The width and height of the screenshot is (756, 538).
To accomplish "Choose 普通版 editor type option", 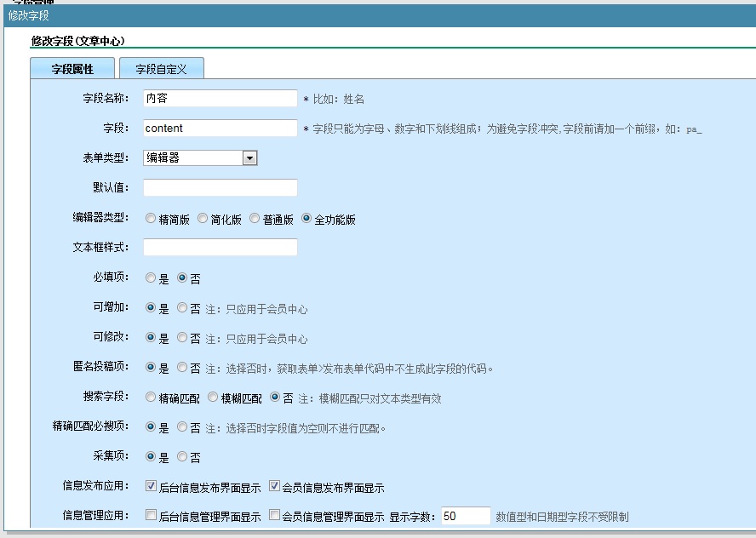I will [255, 219].
